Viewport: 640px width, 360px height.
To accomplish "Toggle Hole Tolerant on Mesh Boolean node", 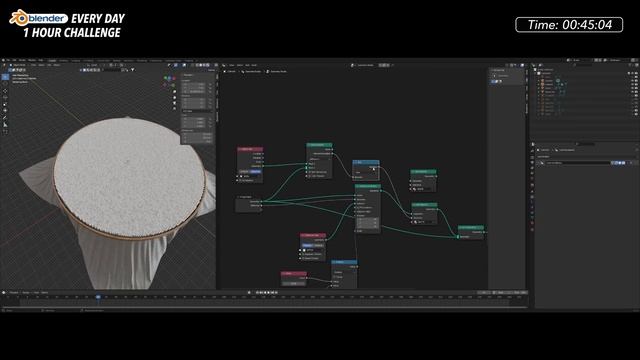I will coord(309,176).
